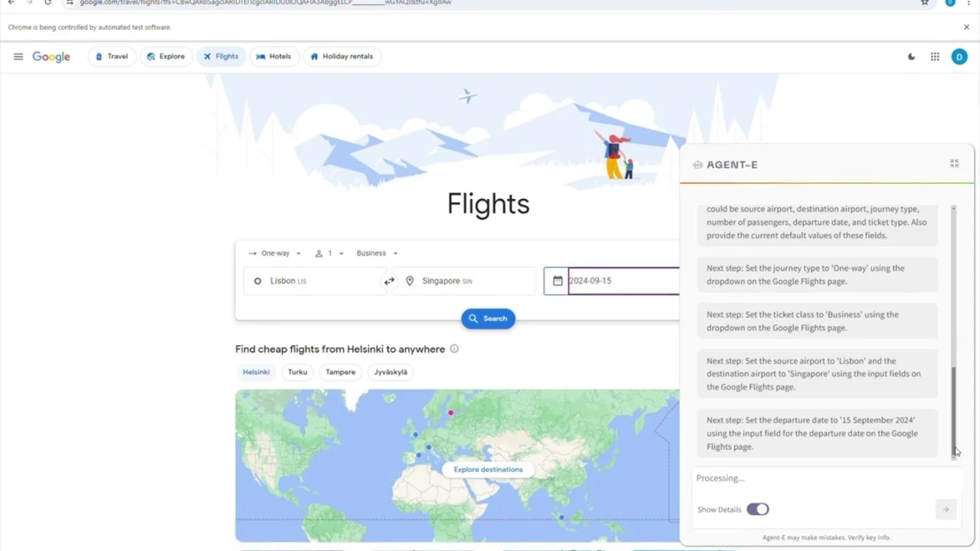The image size is (980, 551).
Task: Show info about cheap flights from Helsinki
Action: click(x=454, y=349)
